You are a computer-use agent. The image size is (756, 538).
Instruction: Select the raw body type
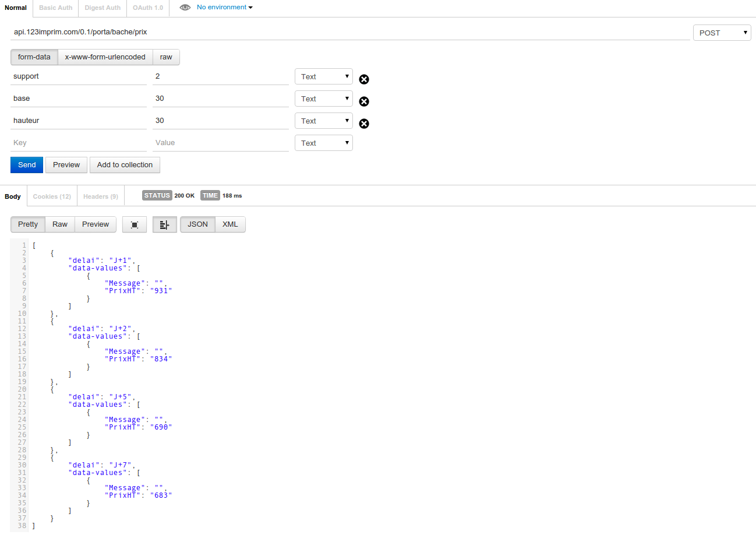coord(166,57)
